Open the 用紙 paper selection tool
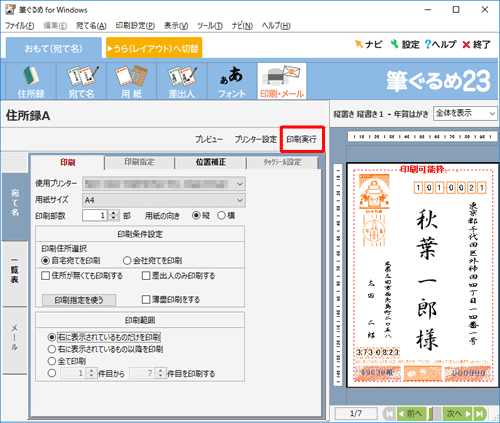Image resolution: width=500 pixels, height=423 pixels. tap(131, 81)
